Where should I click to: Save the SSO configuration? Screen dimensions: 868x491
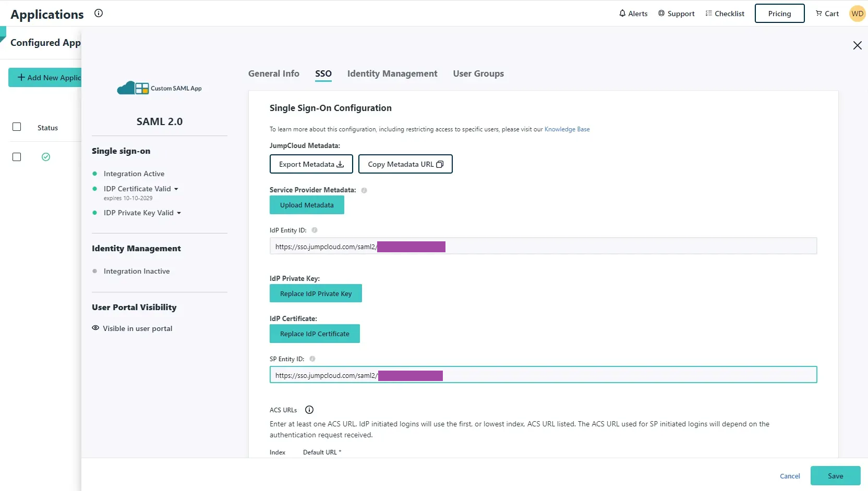point(835,476)
